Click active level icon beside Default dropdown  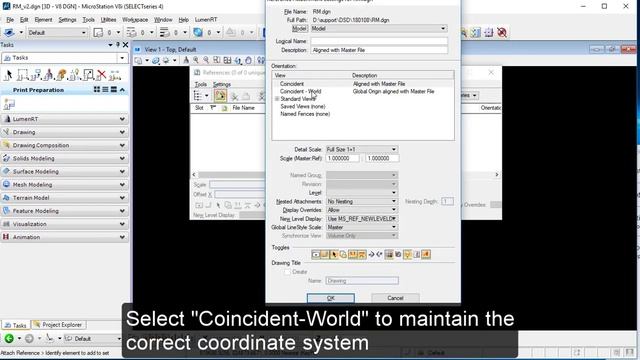[9, 32]
